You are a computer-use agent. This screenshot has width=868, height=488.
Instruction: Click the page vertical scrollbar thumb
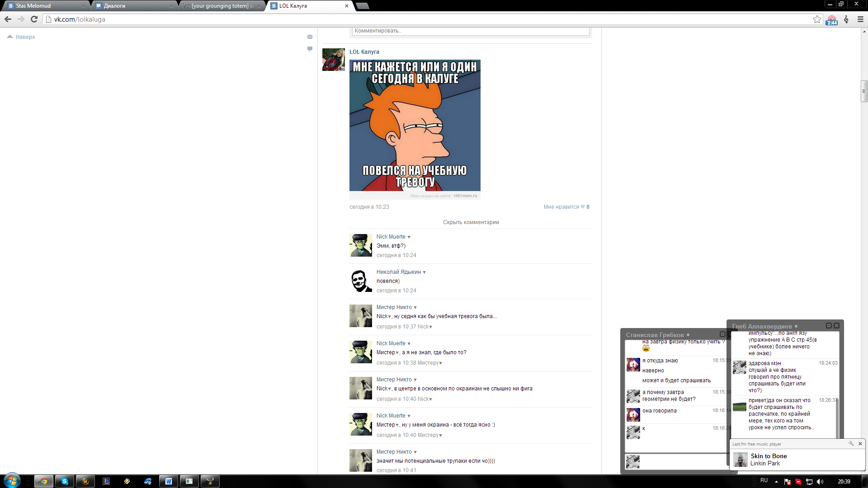(x=864, y=91)
